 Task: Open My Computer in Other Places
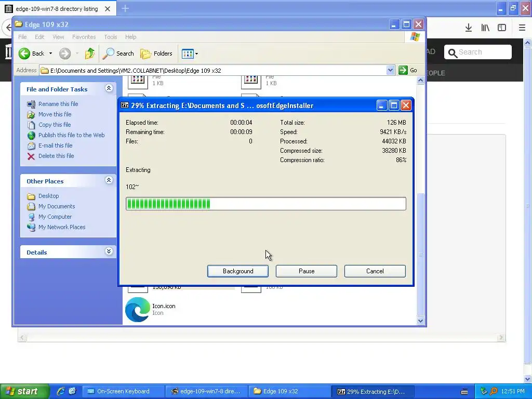point(55,217)
